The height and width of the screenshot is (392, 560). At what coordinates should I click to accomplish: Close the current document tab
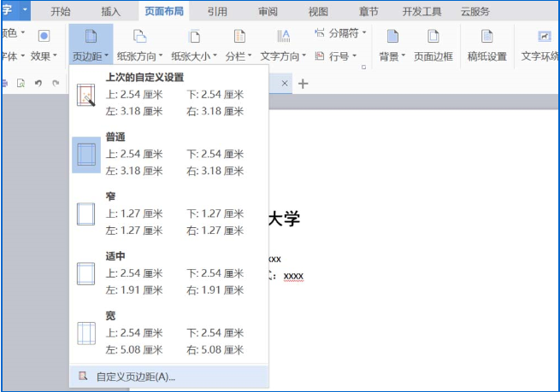point(285,83)
